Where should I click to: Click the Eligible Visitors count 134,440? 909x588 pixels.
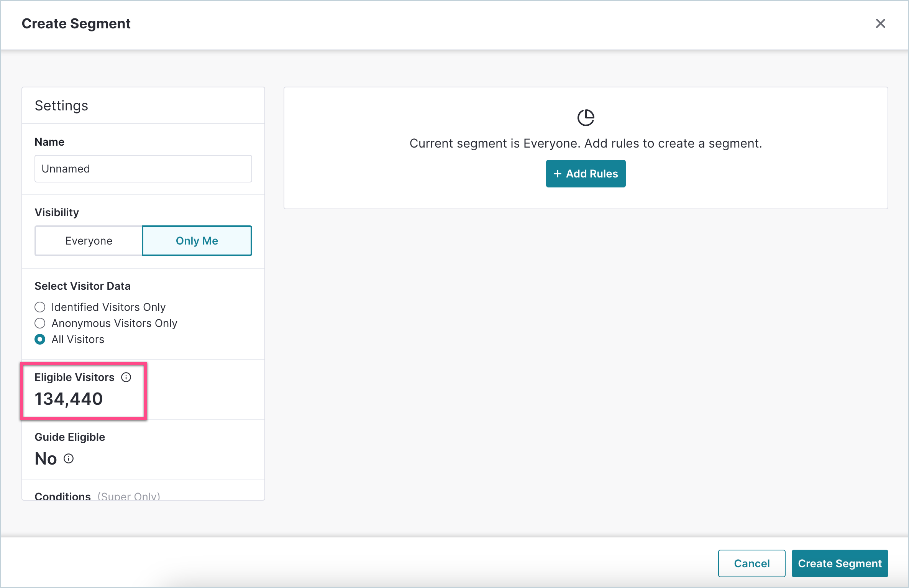pos(69,399)
